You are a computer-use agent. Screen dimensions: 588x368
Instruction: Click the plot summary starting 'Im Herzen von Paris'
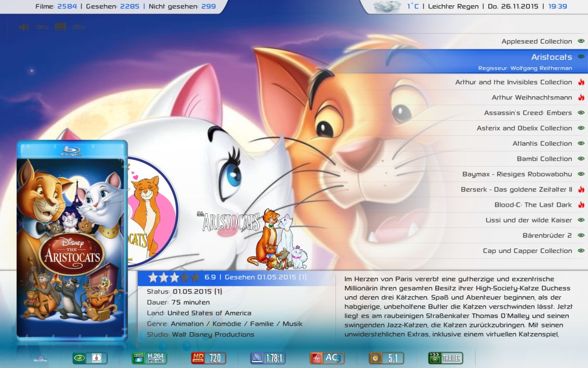tap(458, 307)
